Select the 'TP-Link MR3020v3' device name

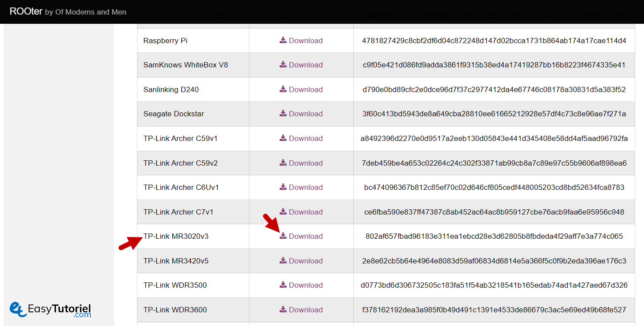pos(176,236)
